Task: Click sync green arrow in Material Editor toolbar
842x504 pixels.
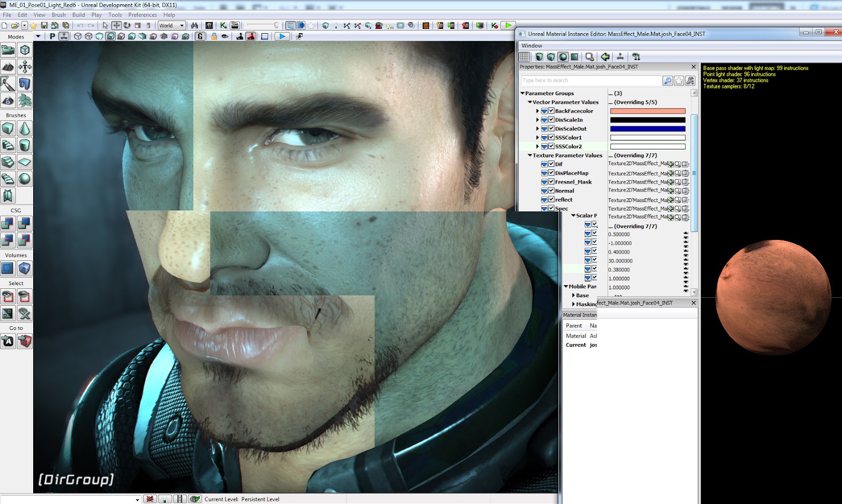Action: click(605, 57)
